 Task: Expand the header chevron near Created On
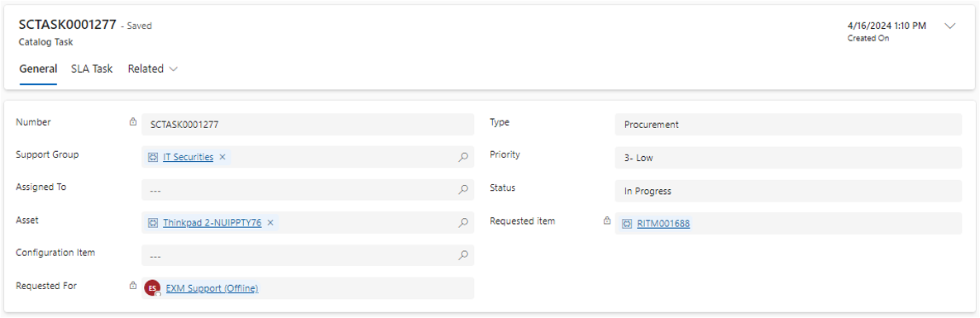click(950, 26)
